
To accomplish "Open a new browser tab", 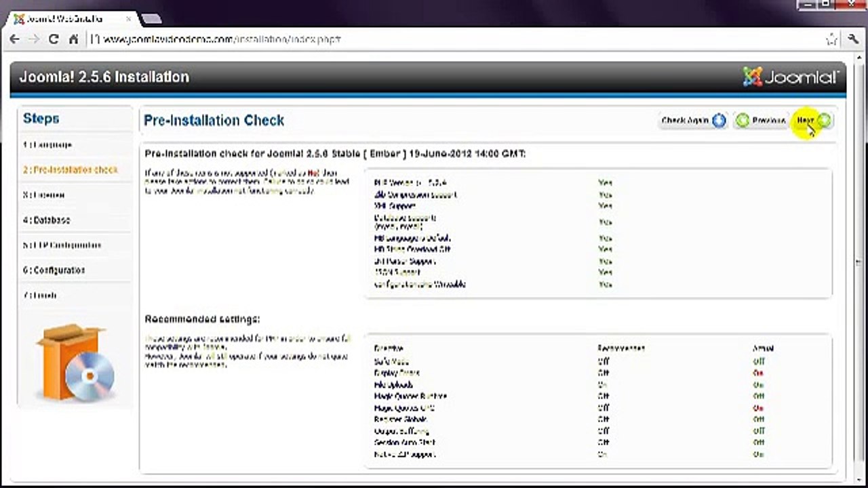I will pyautogui.click(x=151, y=19).
